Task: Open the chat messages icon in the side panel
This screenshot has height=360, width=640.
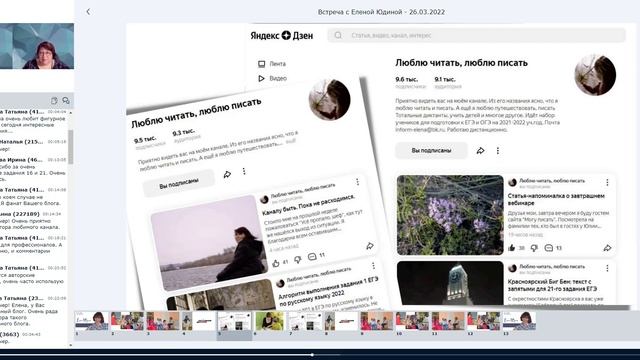Action: tap(66, 100)
